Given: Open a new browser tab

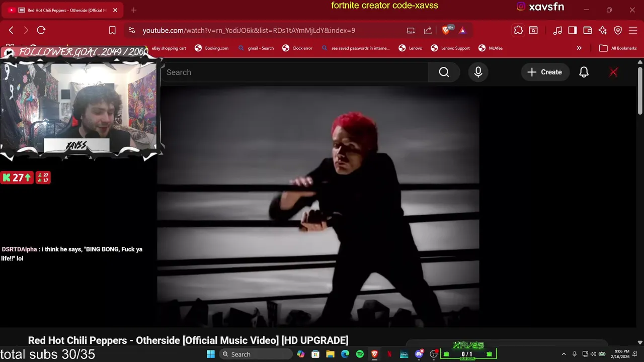Looking at the screenshot, I should (134, 10).
